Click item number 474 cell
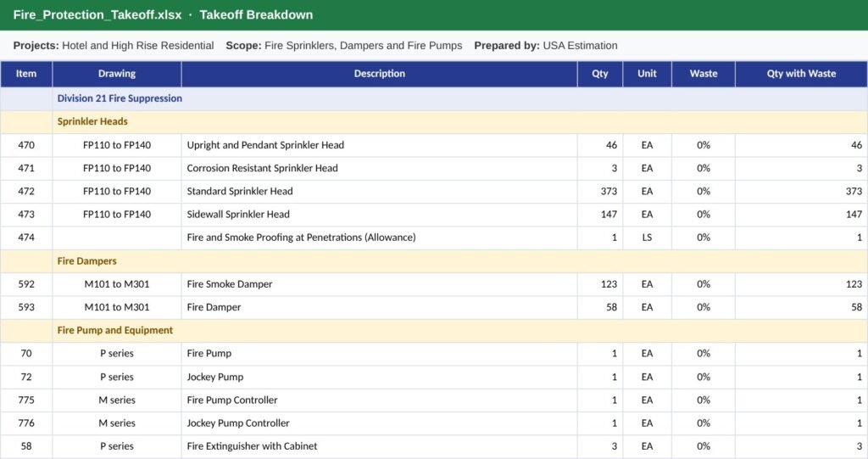 pyautogui.click(x=26, y=238)
